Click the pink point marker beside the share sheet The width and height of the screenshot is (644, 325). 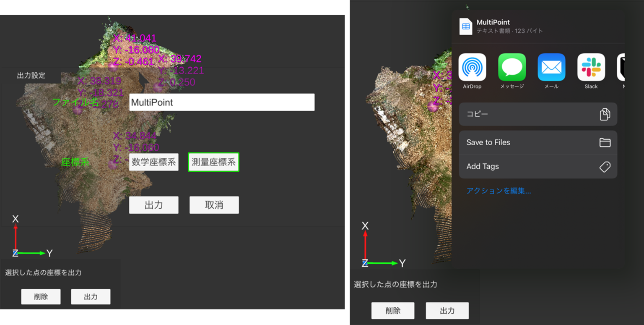(432, 106)
